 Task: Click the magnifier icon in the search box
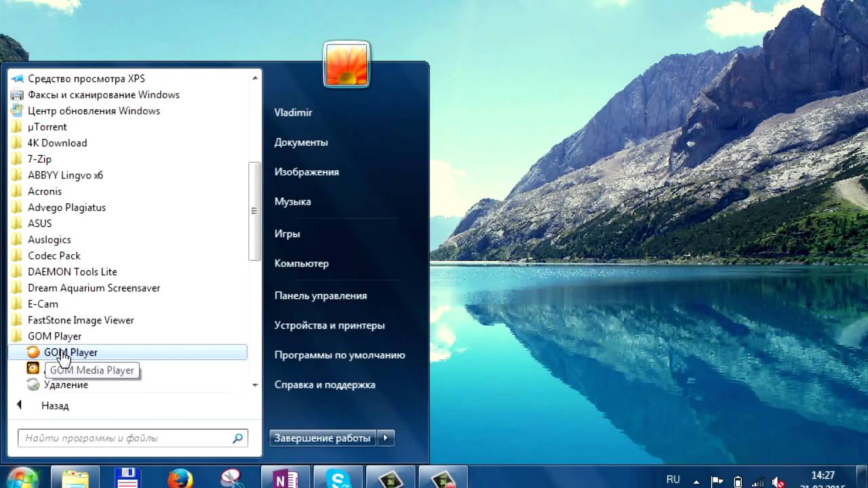click(237, 439)
